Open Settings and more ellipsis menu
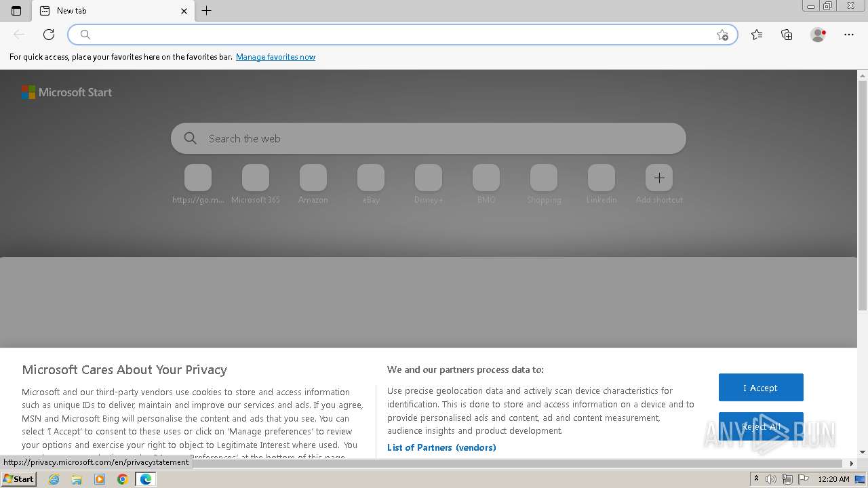 [x=849, y=35]
